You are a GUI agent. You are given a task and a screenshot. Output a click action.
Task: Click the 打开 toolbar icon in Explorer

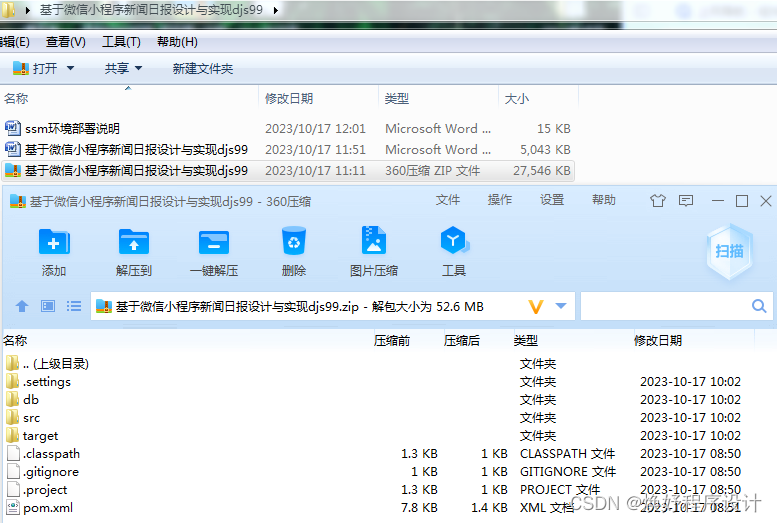pyautogui.click(x=21, y=68)
